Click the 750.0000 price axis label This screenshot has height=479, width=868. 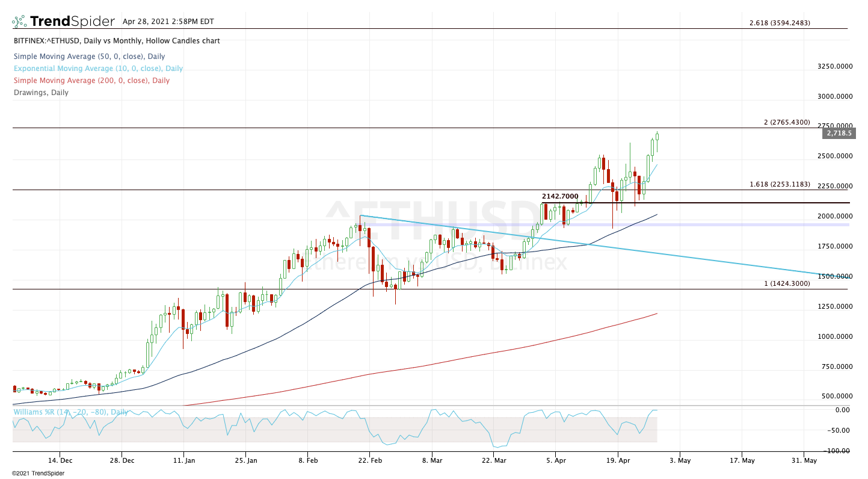coord(837,366)
